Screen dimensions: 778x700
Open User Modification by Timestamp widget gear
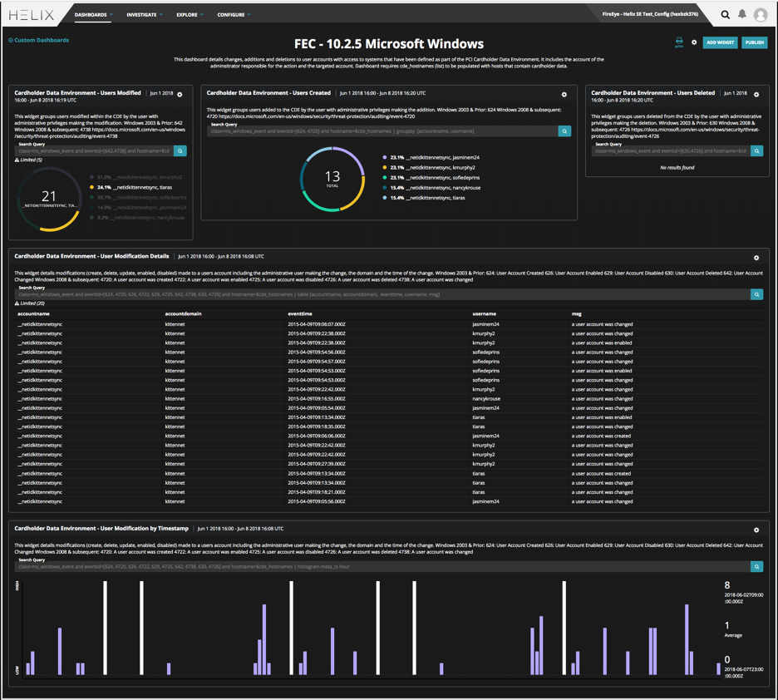(756, 530)
